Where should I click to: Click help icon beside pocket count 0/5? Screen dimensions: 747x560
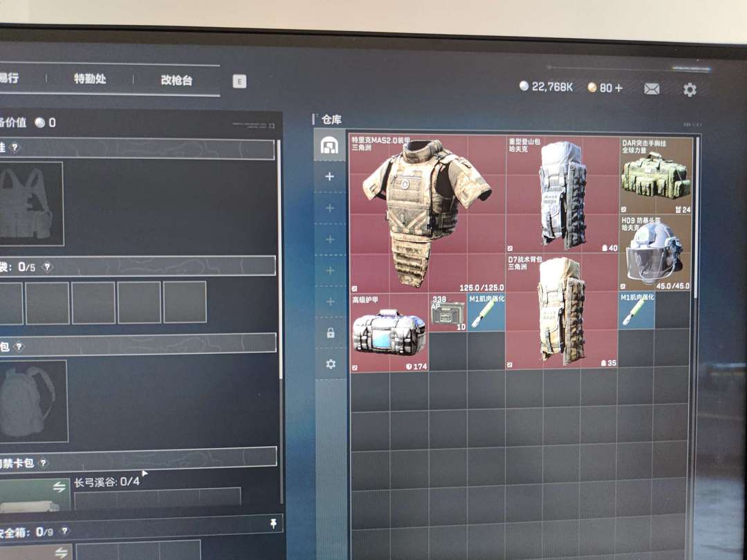tap(47, 267)
